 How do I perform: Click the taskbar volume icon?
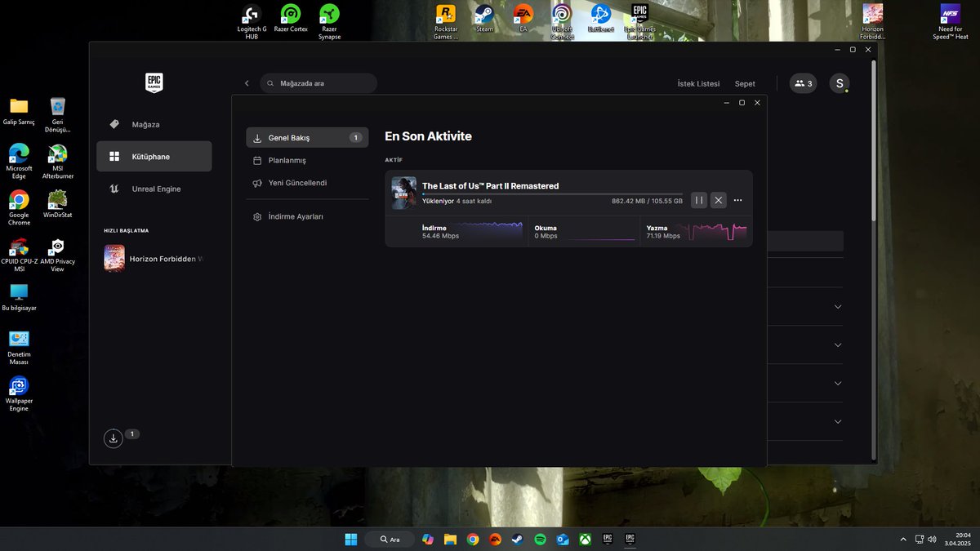(932, 539)
